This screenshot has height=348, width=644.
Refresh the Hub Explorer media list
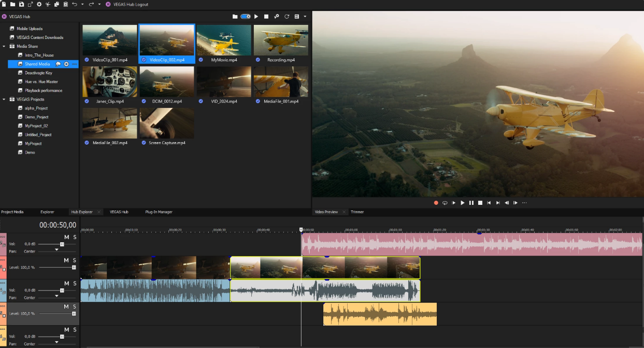(x=287, y=17)
